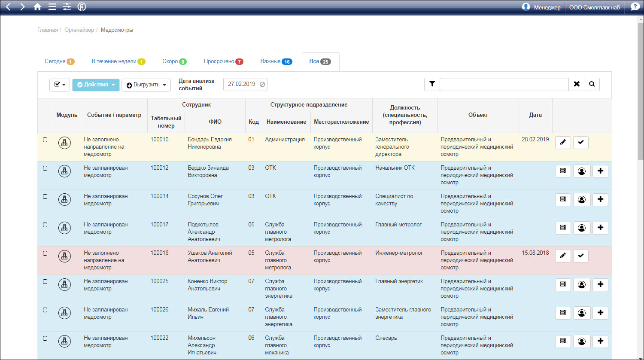Go forward with the right arrow
Screen dimensions: 644x360
[22, 7]
